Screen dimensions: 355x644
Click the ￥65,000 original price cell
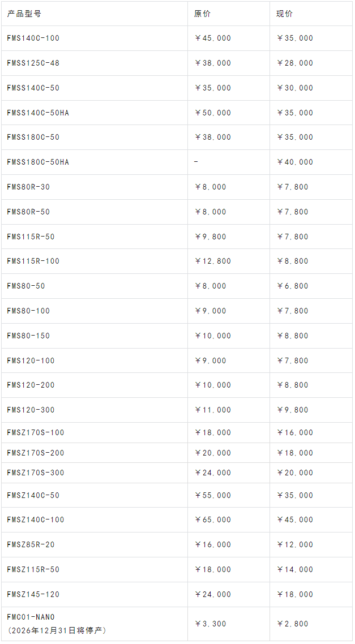point(212,520)
